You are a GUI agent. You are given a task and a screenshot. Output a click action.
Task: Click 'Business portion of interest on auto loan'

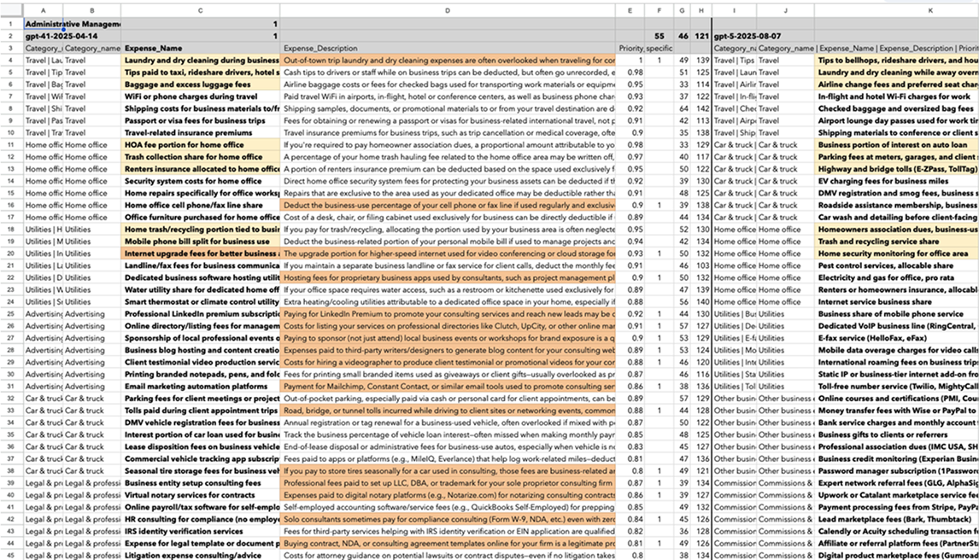click(x=897, y=144)
